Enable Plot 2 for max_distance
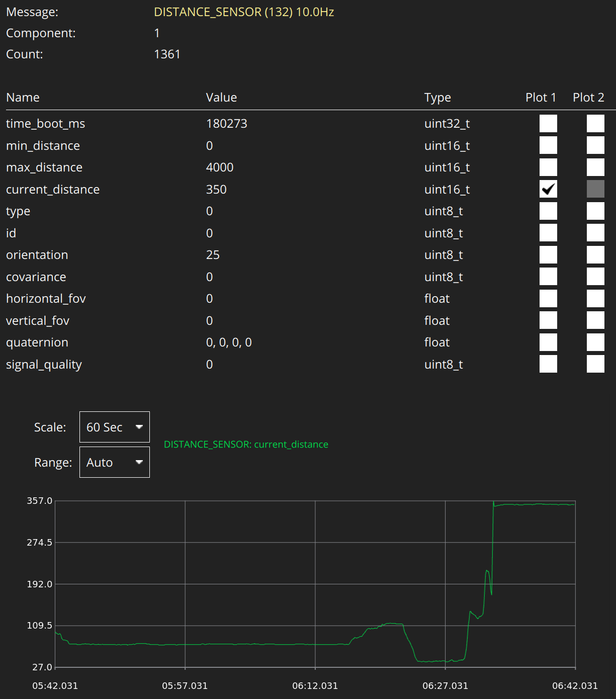Image resolution: width=616 pixels, height=699 pixels. pos(595,167)
